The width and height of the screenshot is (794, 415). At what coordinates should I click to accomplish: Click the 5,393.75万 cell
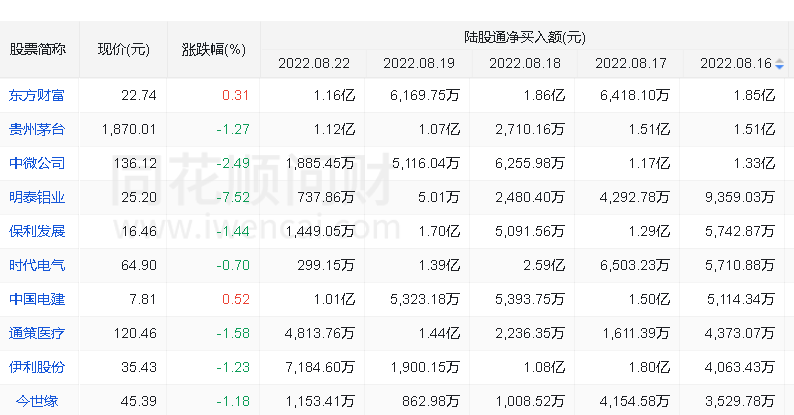(530, 299)
